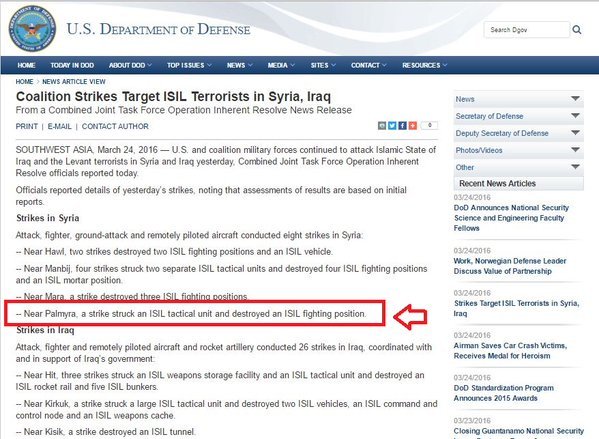
Task: Click the Search D.gov input field
Action: (526, 30)
